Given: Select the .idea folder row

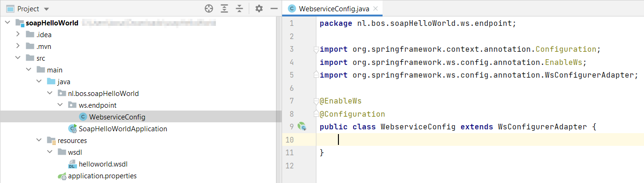Looking at the screenshot, I should pos(141,34).
